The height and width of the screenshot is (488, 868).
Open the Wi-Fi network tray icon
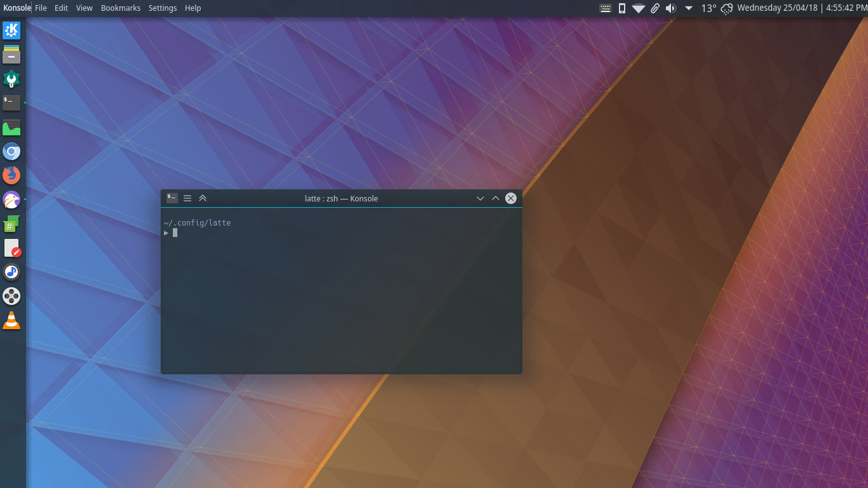click(x=639, y=8)
